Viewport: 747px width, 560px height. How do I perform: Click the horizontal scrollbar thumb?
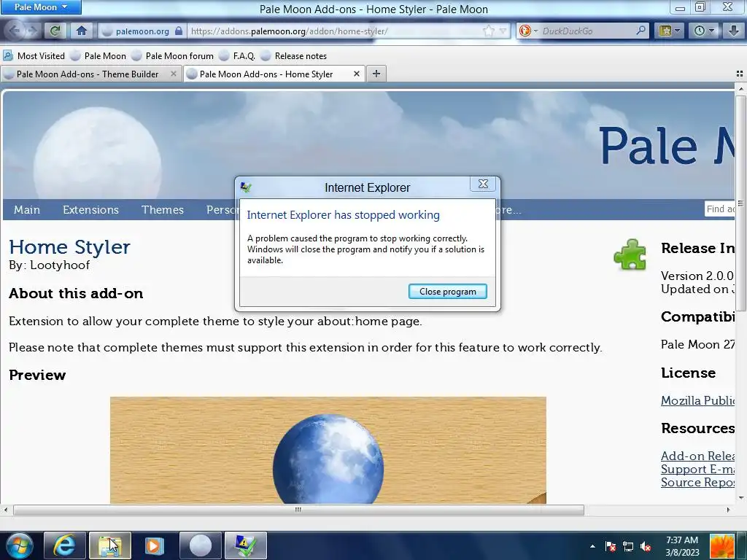click(298, 510)
